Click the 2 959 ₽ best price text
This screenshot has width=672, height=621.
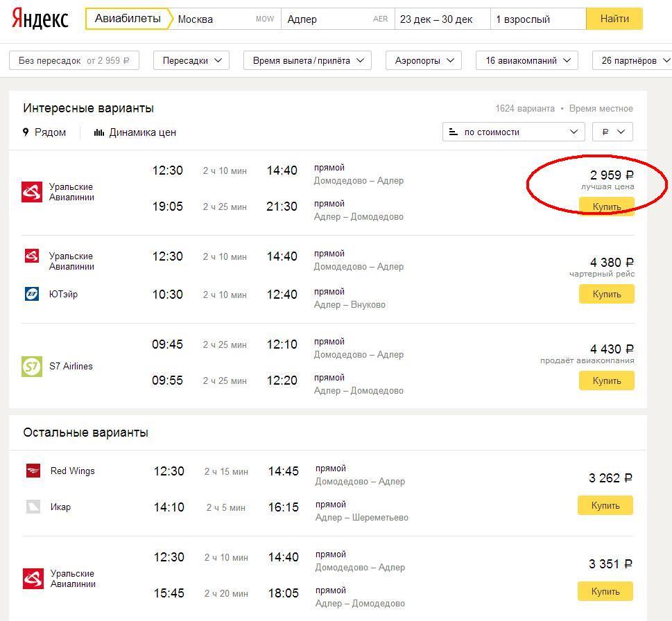(x=612, y=175)
